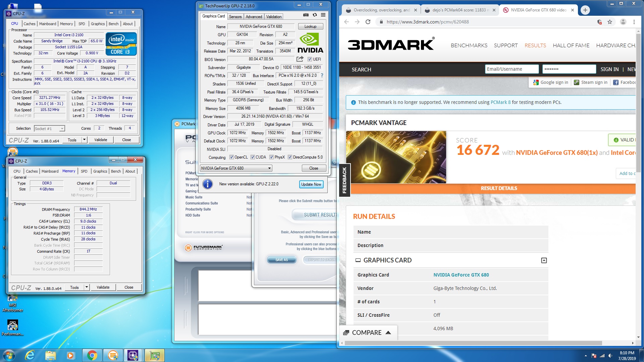Close the Overclocking browser tab

pyautogui.click(x=416, y=10)
